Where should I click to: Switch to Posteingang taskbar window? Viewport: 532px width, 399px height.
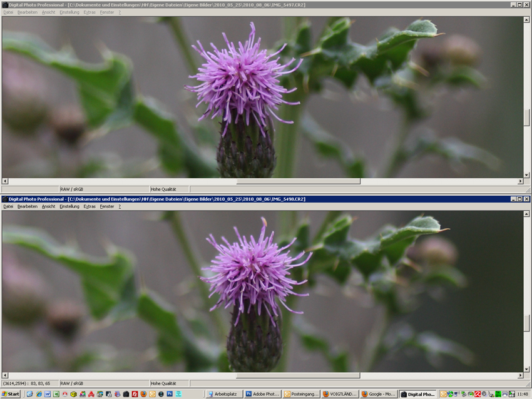[300, 394]
